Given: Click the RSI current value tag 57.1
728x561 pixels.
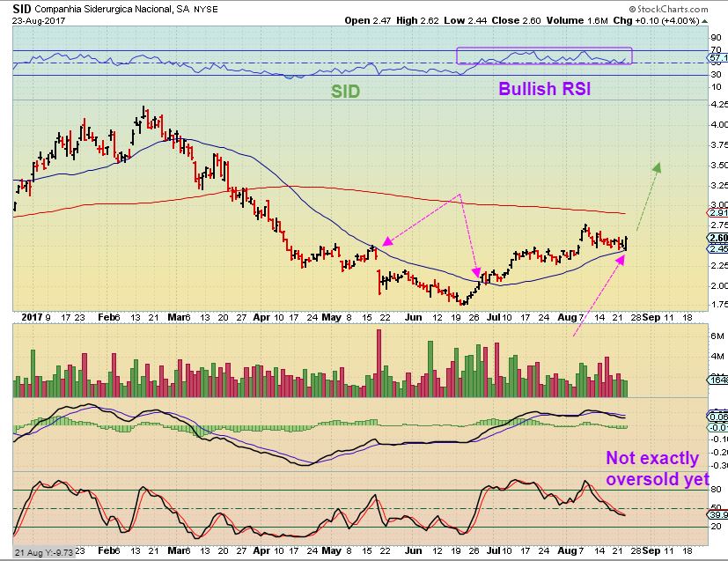Looking at the screenshot, I should pyautogui.click(x=717, y=58).
